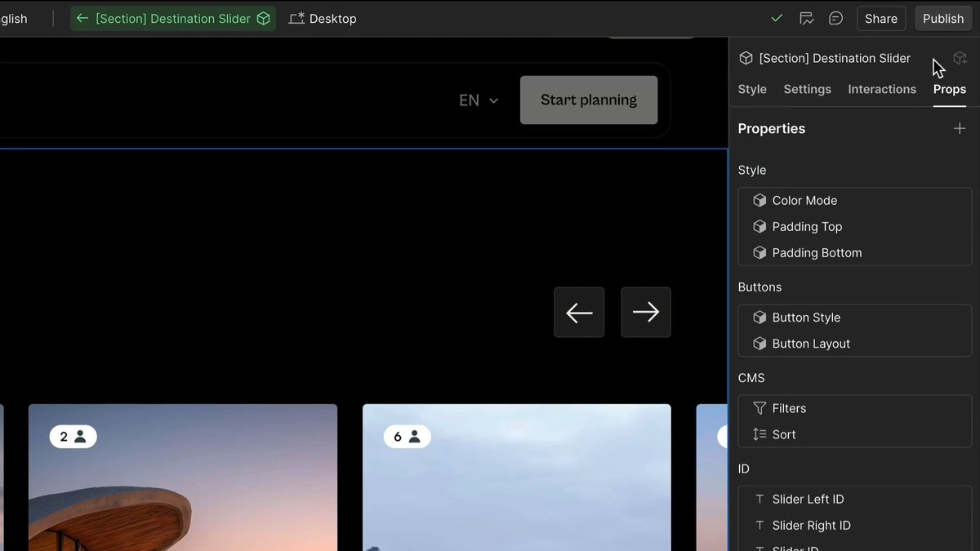Screen dimensions: 980x551
Task: Click the 6-person capacity badge
Action: tap(408, 437)
